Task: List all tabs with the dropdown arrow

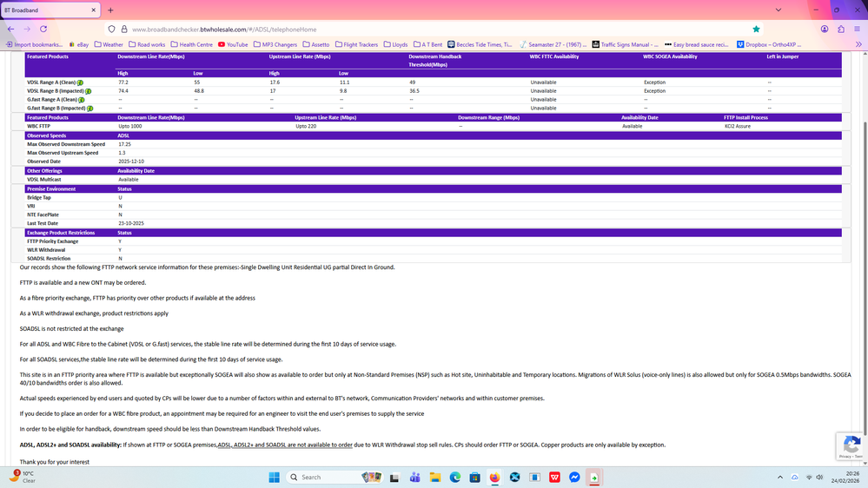Action: tap(779, 10)
